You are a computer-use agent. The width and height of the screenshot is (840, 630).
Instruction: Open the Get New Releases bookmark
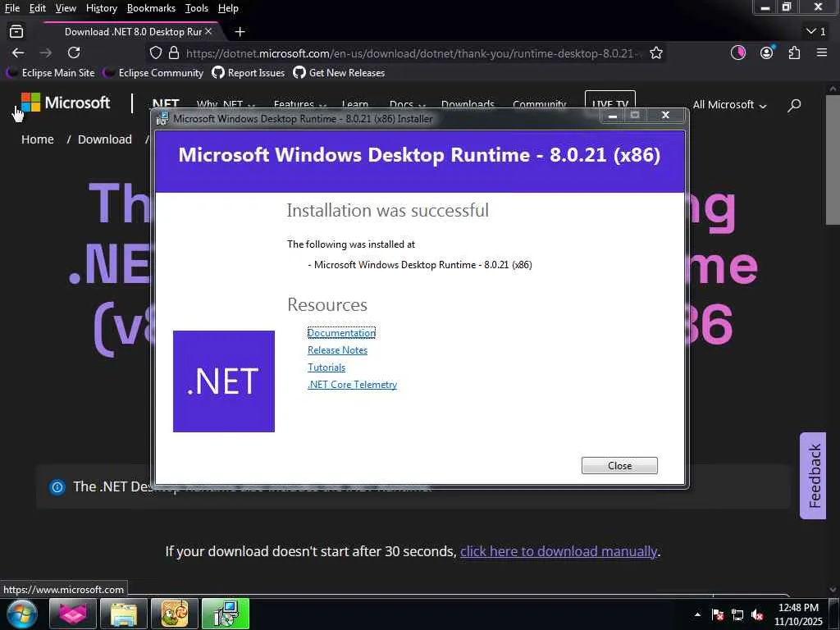(x=339, y=73)
